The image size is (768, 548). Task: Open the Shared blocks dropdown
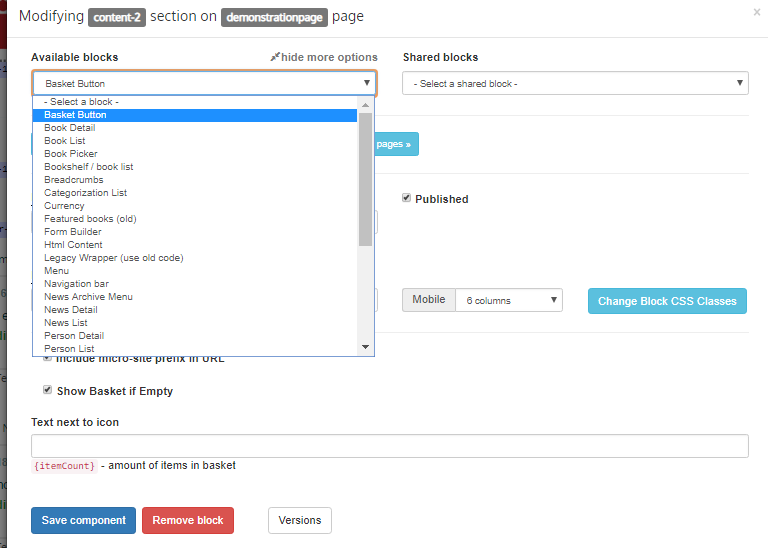point(575,83)
